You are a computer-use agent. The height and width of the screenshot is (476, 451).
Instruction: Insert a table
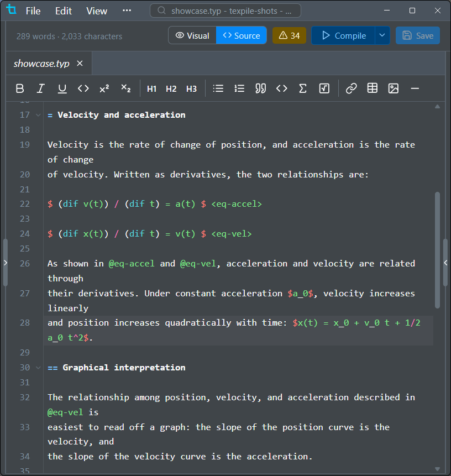coord(373,88)
